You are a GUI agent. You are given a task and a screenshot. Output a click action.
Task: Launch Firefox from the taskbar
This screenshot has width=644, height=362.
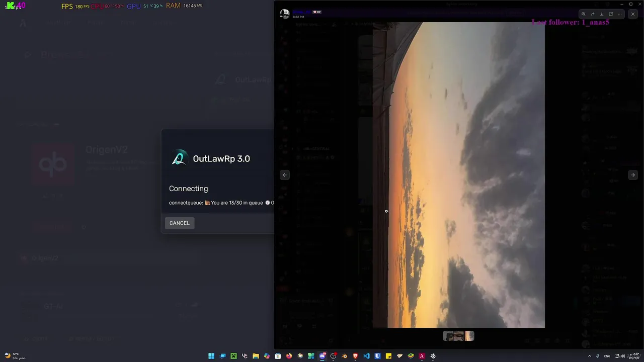pyautogui.click(x=289, y=356)
